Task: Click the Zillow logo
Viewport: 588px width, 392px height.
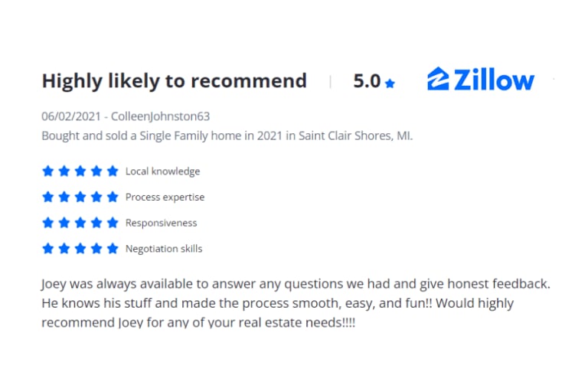Action: pos(481,80)
